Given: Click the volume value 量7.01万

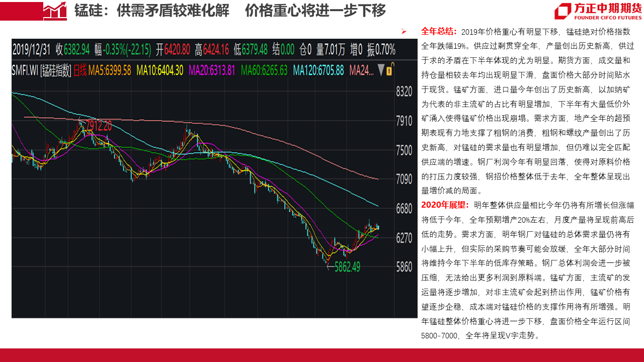Looking at the screenshot, I should coord(331,50).
